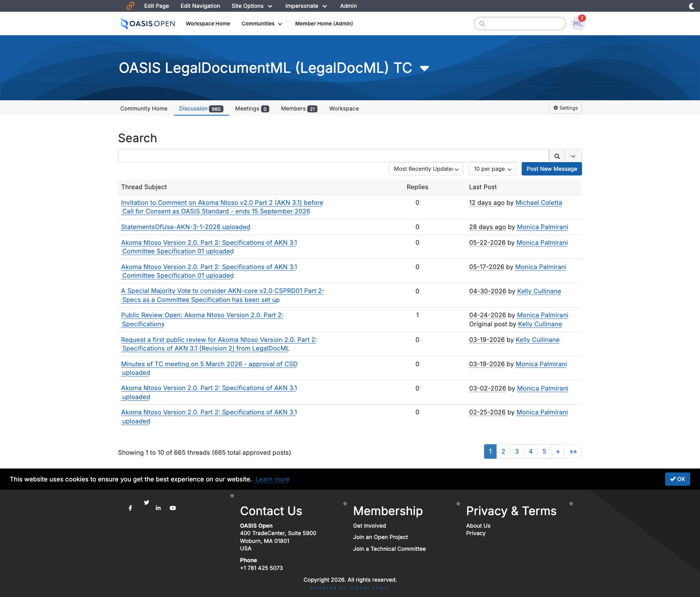This screenshot has width=700, height=597.
Task: Click Edit Page in admin bar
Action: pos(156,6)
